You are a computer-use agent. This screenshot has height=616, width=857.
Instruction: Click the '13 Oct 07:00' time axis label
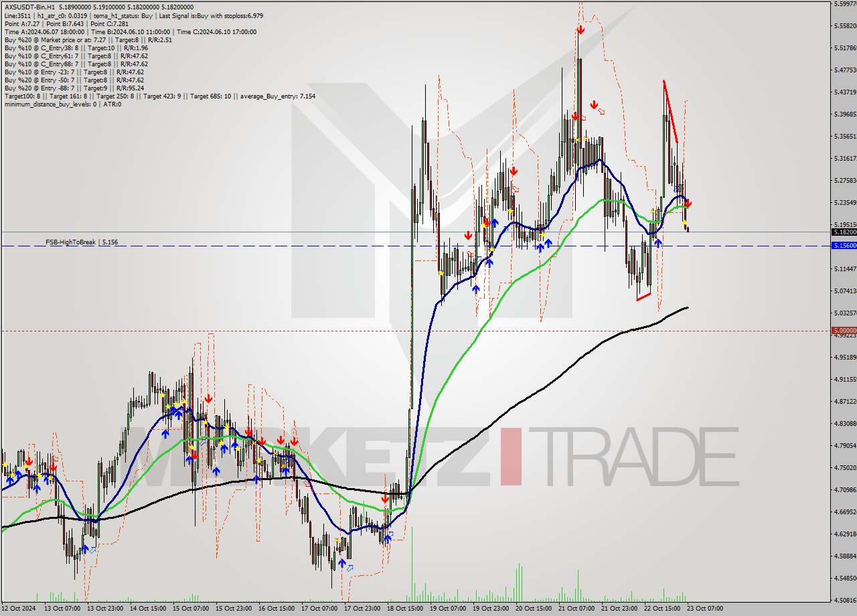click(61, 609)
